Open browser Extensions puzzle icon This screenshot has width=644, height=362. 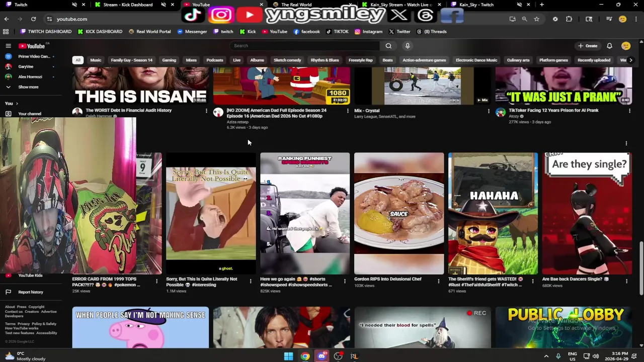point(569,19)
